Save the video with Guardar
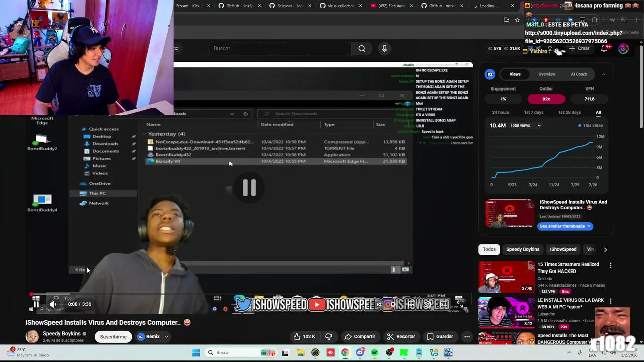 point(440,336)
